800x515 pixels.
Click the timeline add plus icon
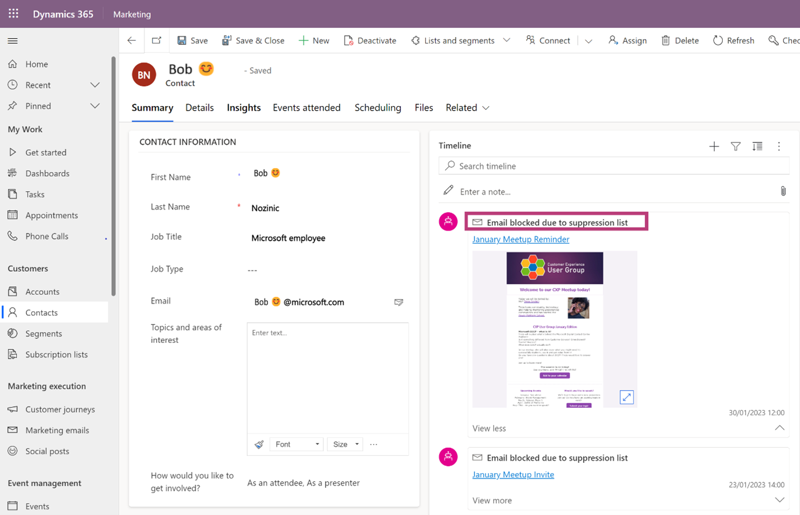714,146
